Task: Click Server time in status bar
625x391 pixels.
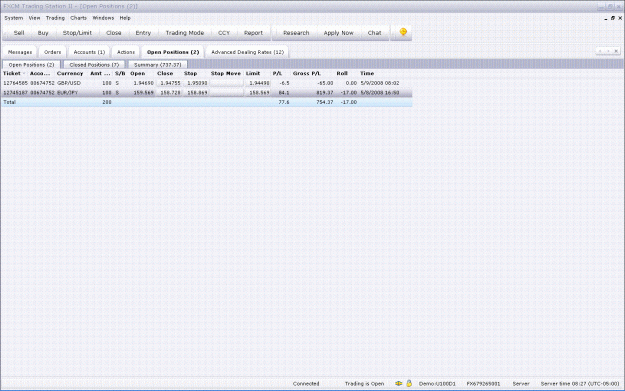Action: (580, 384)
